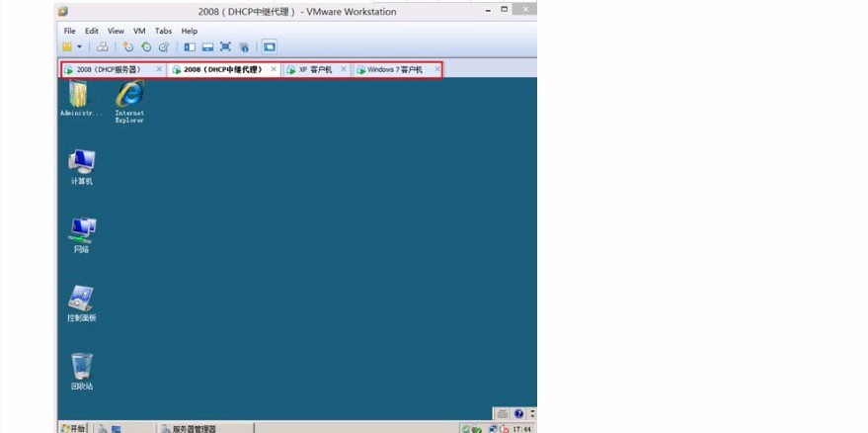The width and height of the screenshot is (868, 433).
Task: Click the console view toolbar icon
Action: tap(269, 47)
